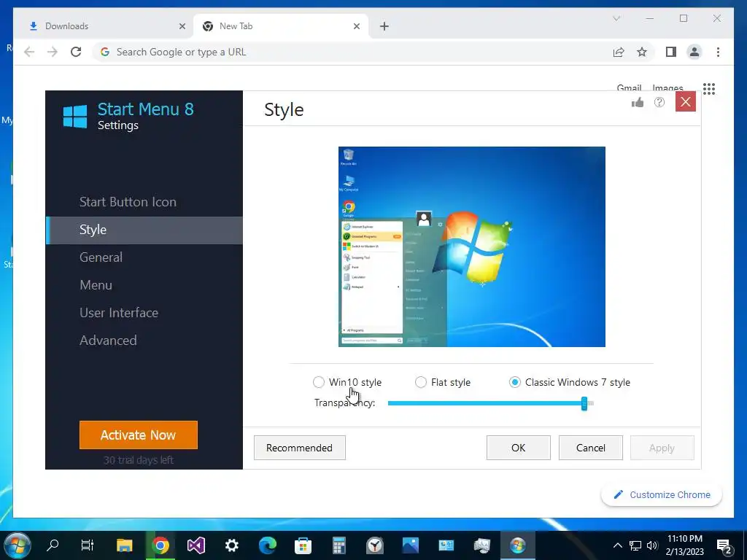Launch Visual Studio from taskbar
The width and height of the screenshot is (747, 560).
pos(196,545)
